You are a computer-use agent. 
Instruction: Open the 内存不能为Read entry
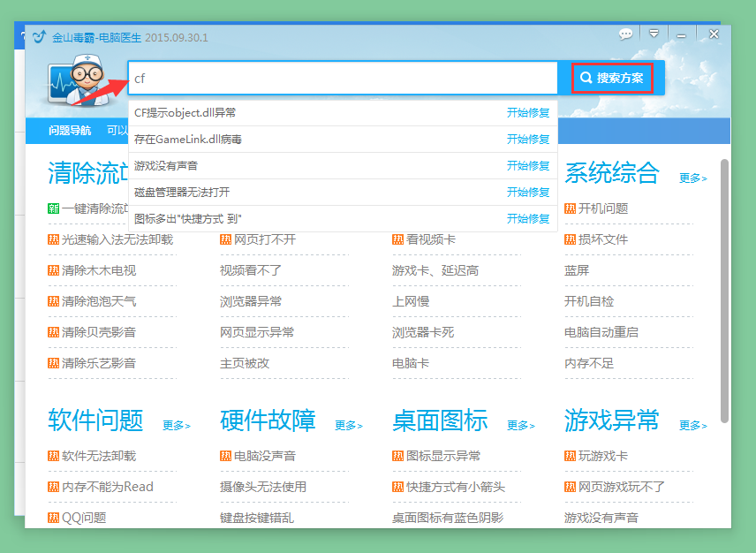click(x=108, y=487)
